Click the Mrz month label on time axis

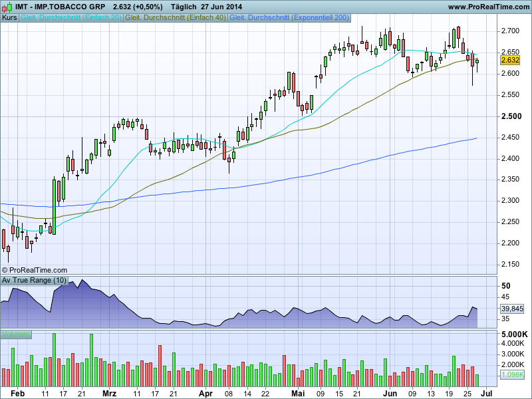pyautogui.click(x=109, y=394)
